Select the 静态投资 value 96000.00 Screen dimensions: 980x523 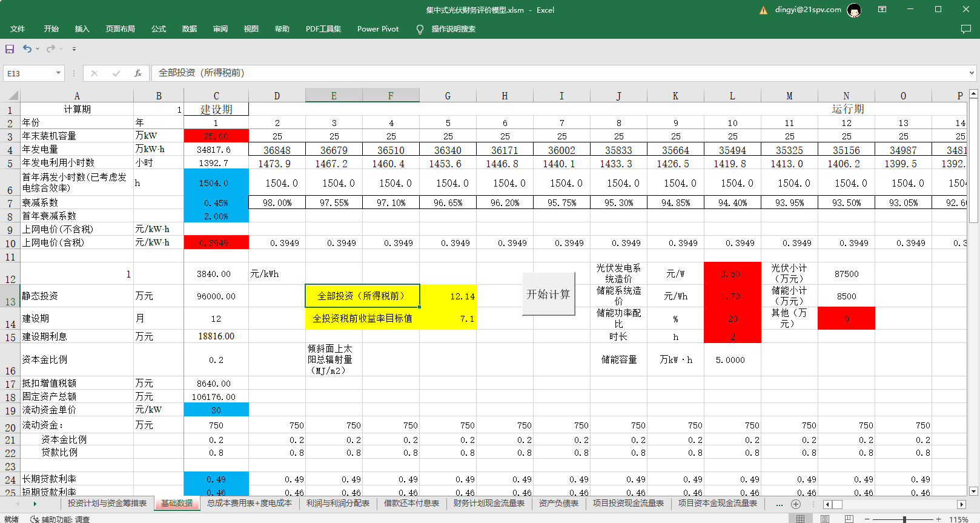click(x=216, y=296)
